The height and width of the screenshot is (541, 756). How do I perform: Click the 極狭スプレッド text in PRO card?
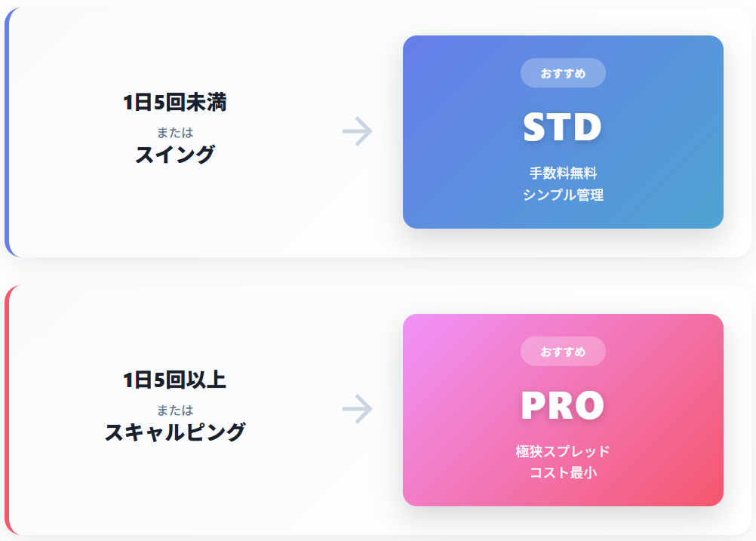coord(563,452)
